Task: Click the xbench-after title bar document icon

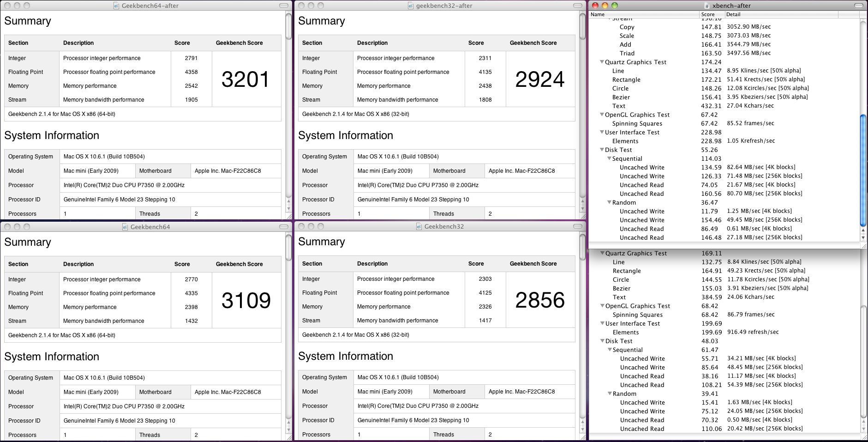Action: click(707, 6)
